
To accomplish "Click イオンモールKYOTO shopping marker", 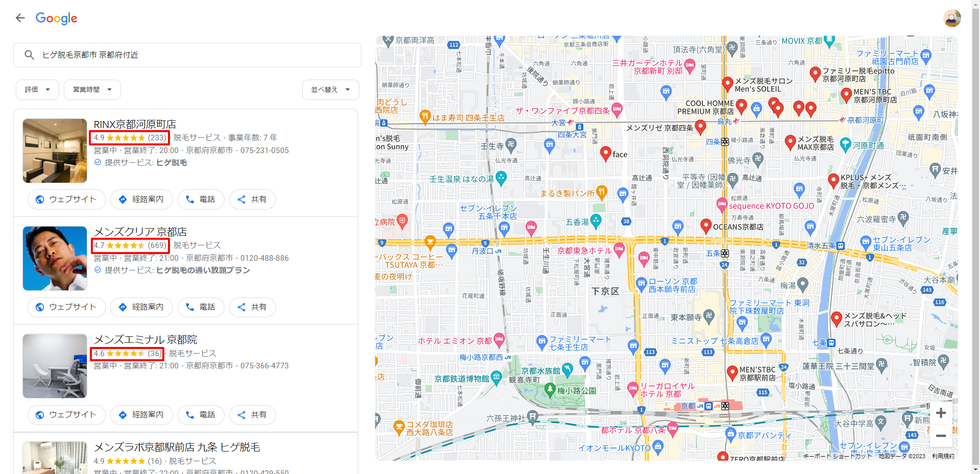I will click(x=658, y=447).
